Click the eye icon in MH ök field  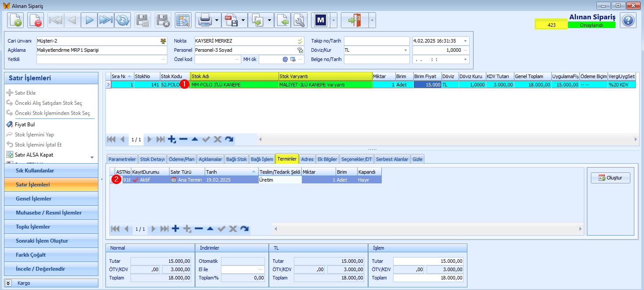click(x=293, y=59)
